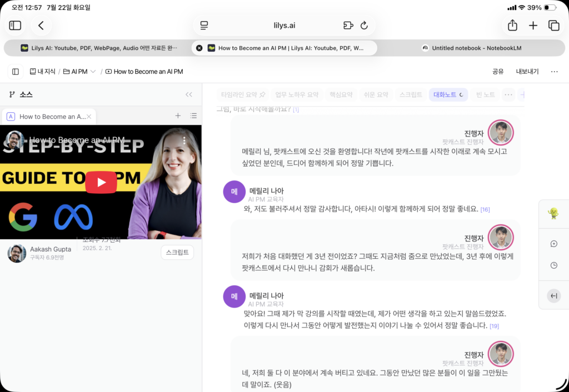Select the 대화노트 tab

point(448,94)
